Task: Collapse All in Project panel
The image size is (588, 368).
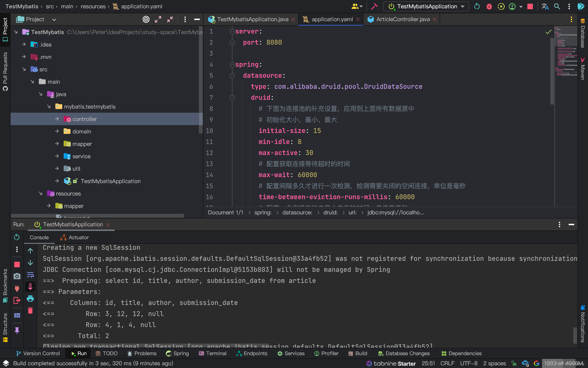Action: (x=170, y=20)
